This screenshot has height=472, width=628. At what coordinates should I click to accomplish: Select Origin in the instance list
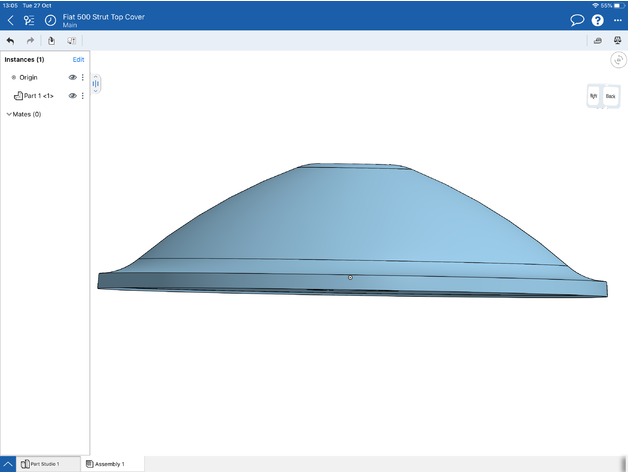(x=28, y=77)
